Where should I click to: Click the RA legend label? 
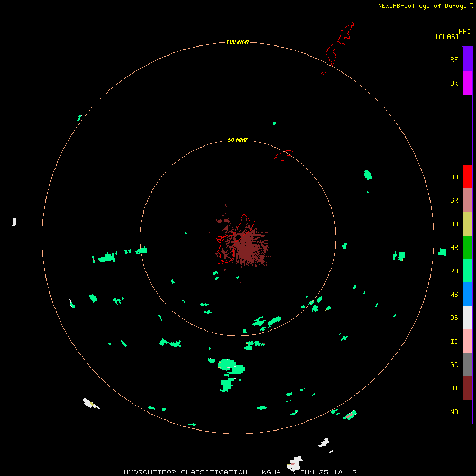click(454, 271)
